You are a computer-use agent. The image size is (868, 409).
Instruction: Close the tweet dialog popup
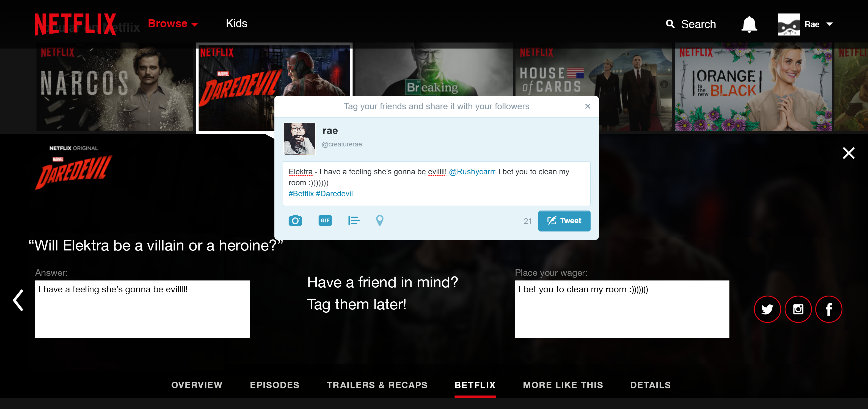point(588,106)
